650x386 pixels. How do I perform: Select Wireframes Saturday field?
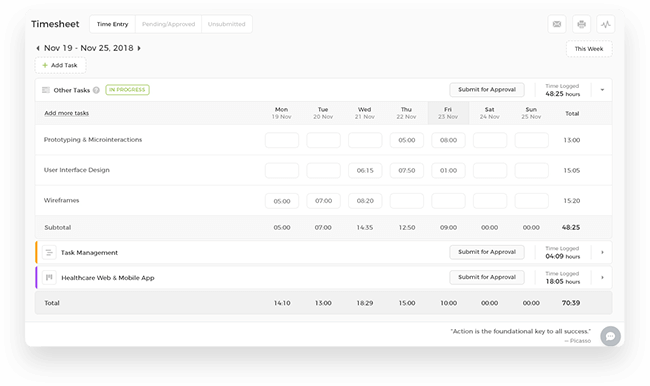[x=490, y=201]
